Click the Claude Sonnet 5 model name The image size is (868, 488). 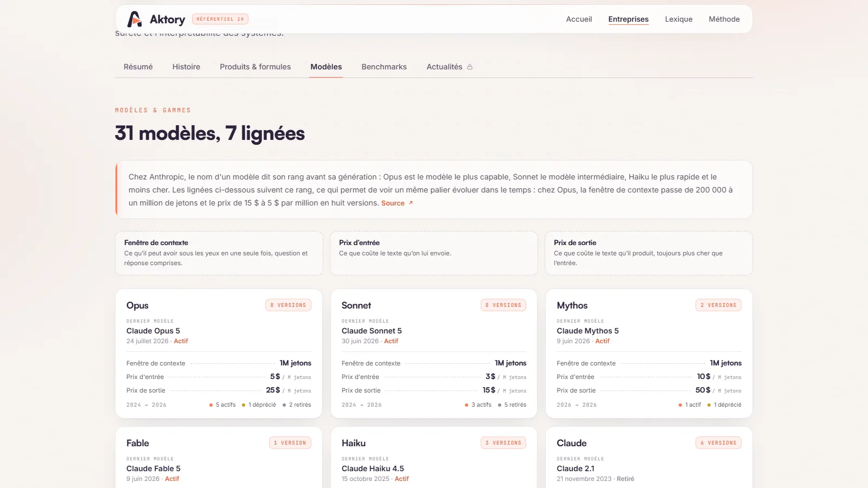(372, 331)
